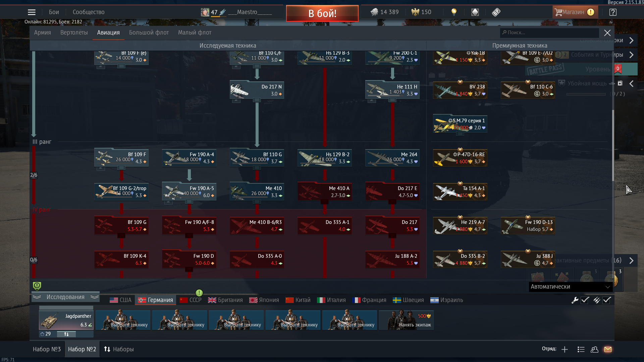Select the Jagdpanther crew slot
The height and width of the screenshot is (362, 644).
click(66, 320)
